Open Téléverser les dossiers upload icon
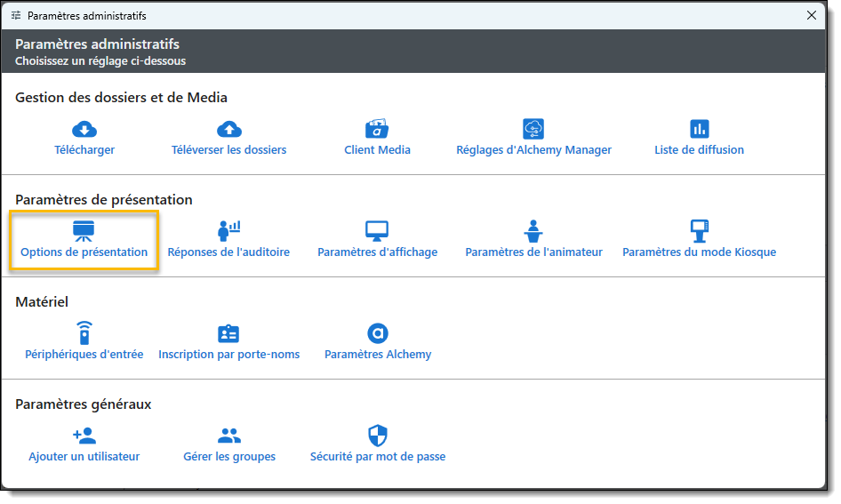Screen dimensions: 841x504 (x=229, y=130)
